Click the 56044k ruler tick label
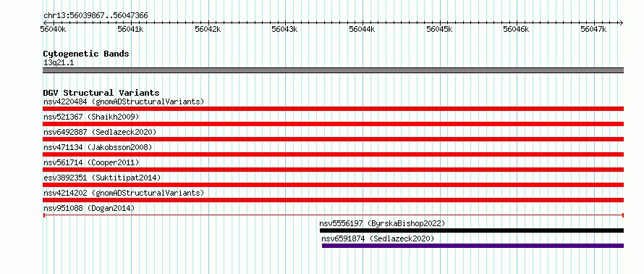The width and height of the screenshot is (644, 274). [362, 29]
